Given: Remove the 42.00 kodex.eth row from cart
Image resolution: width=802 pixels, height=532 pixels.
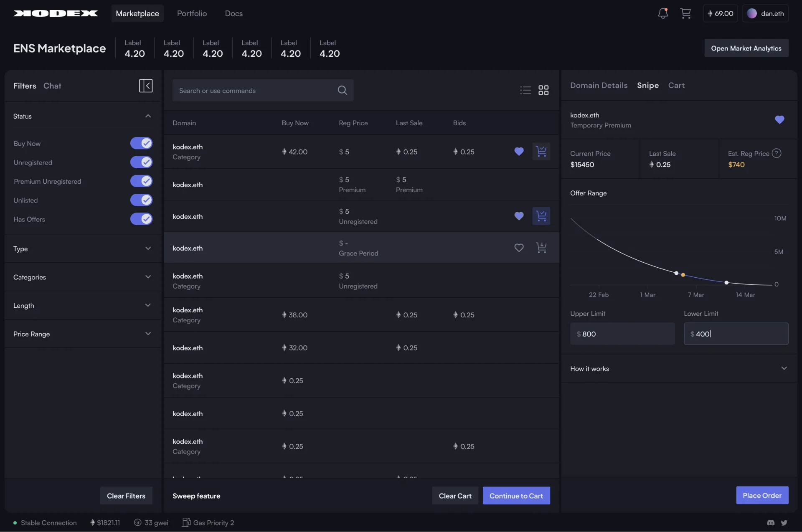Looking at the screenshot, I should (541, 151).
